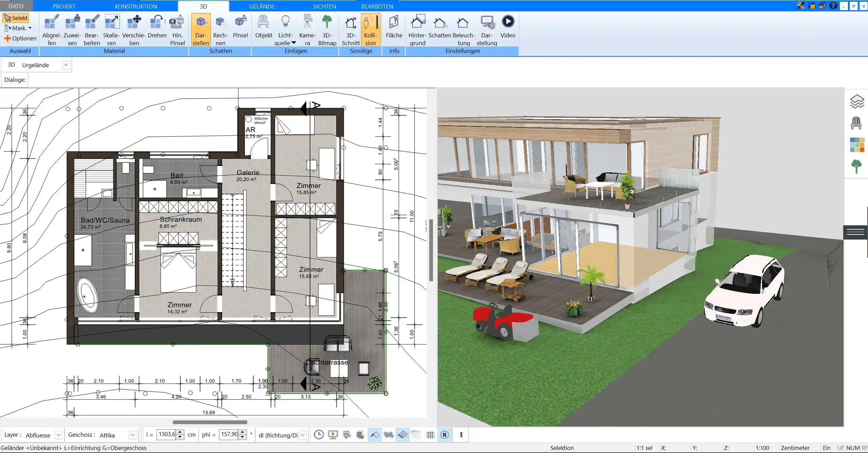Switch to the SICHTEN tab

324,6
